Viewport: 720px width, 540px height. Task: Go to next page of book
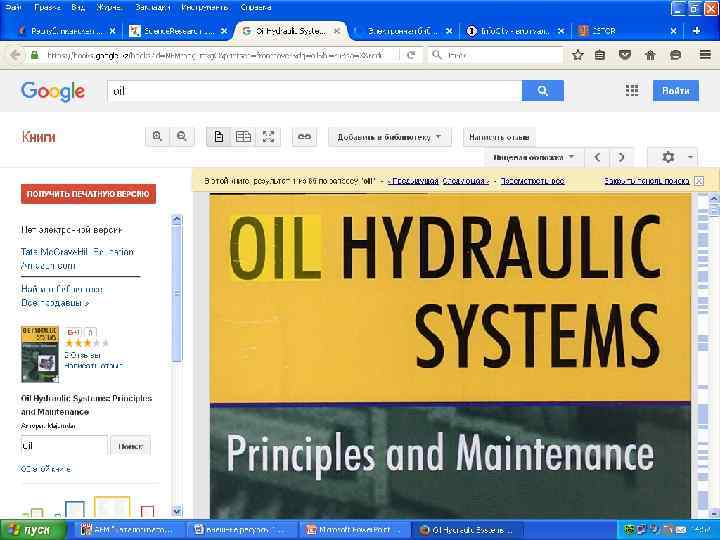pos(621,158)
